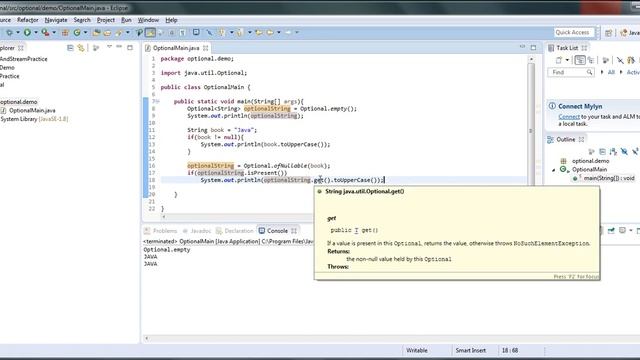Screen dimensions: 640x360
Task: Create a new Java package from toolbar
Action: pos(65,33)
